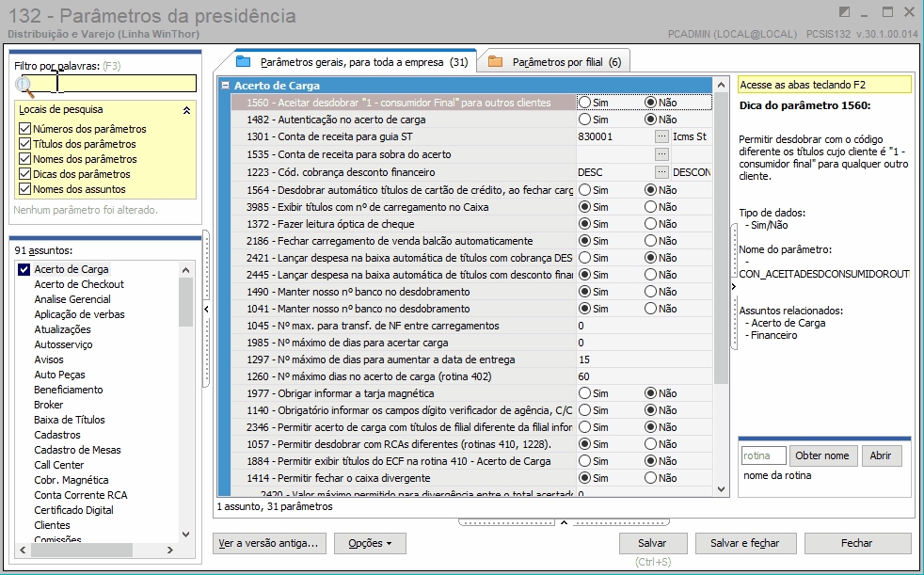Select Não for 3985 Exibir títulos
The height and width of the screenshot is (575, 924).
pyautogui.click(x=650, y=207)
